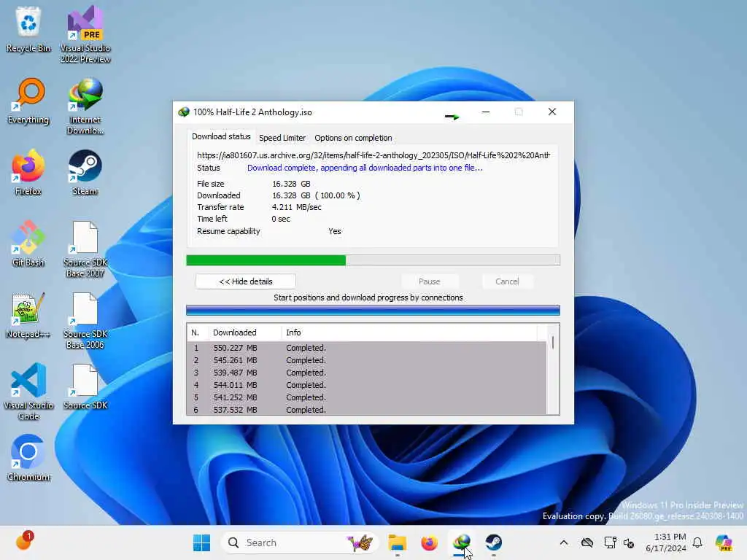The width and height of the screenshot is (747, 560).
Task: Click the taskbar Search box
Action: pos(298,542)
